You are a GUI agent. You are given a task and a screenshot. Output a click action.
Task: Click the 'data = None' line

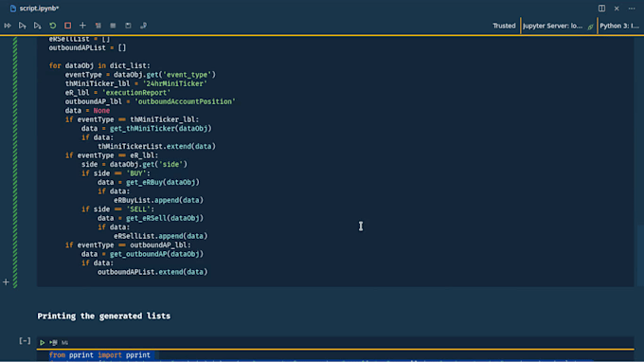[87, 111]
